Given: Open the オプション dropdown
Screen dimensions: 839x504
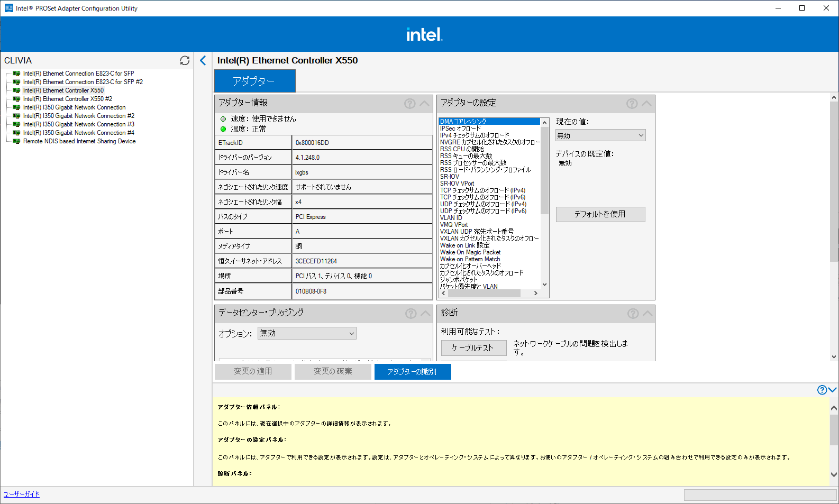Looking at the screenshot, I should point(307,333).
